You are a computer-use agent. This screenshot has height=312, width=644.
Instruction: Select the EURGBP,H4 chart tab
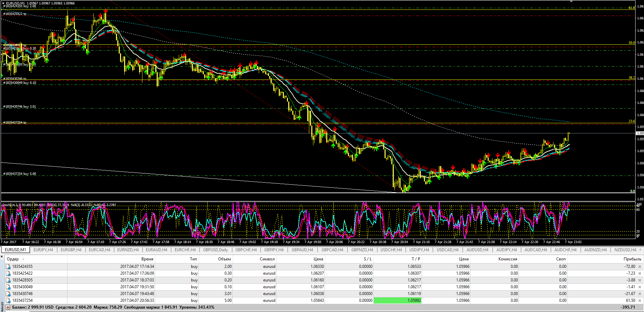point(71,250)
